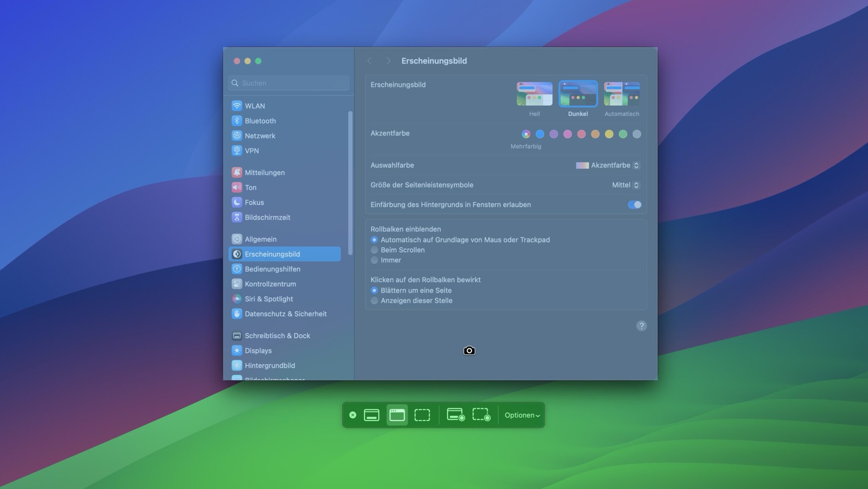This screenshot has height=489, width=868.
Task: Open Mitteilungen settings via its bell icon
Action: pos(237,172)
